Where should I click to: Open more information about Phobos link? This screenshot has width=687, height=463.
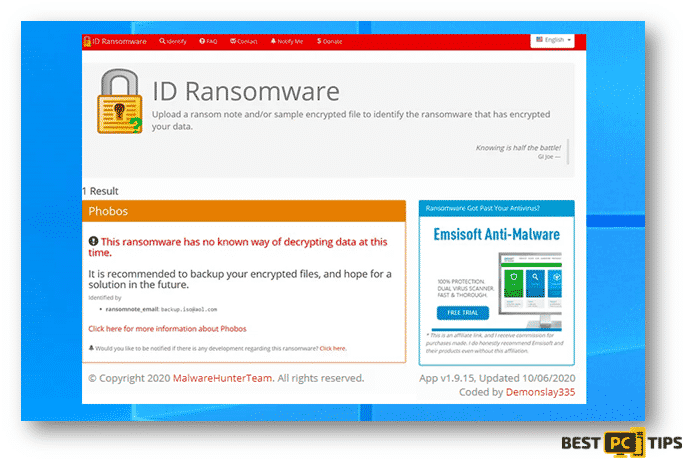click(167, 329)
